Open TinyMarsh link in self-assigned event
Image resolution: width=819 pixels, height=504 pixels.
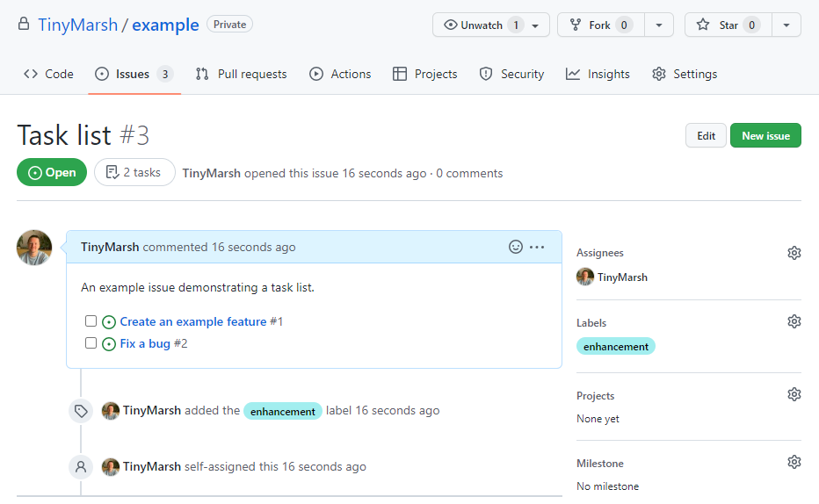pos(152,466)
